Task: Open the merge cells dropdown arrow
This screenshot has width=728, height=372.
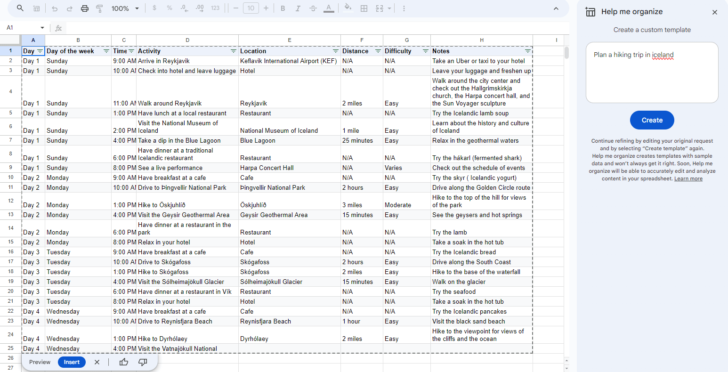Action: coord(389,8)
